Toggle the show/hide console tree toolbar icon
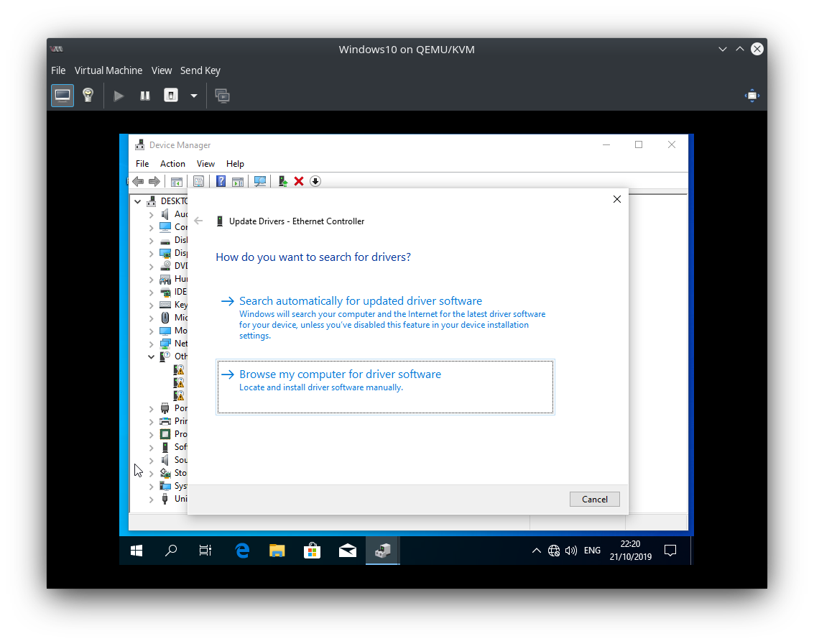 coord(177,181)
